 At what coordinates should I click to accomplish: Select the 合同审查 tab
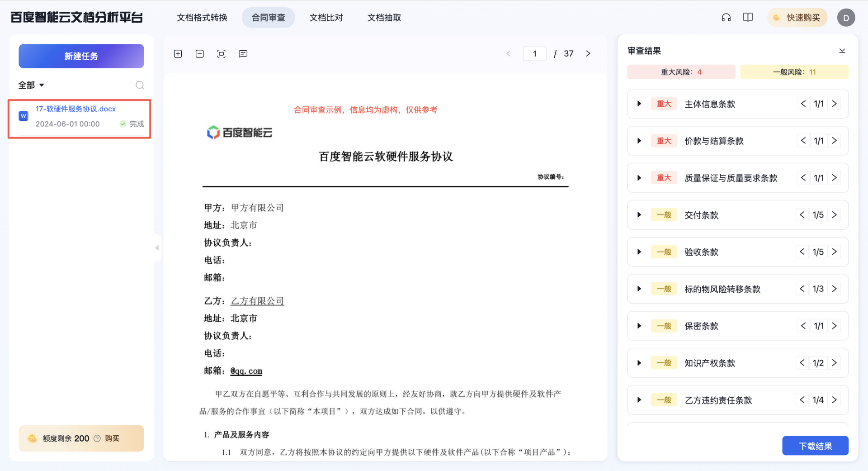pyautogui.click(x=269, y=18)
